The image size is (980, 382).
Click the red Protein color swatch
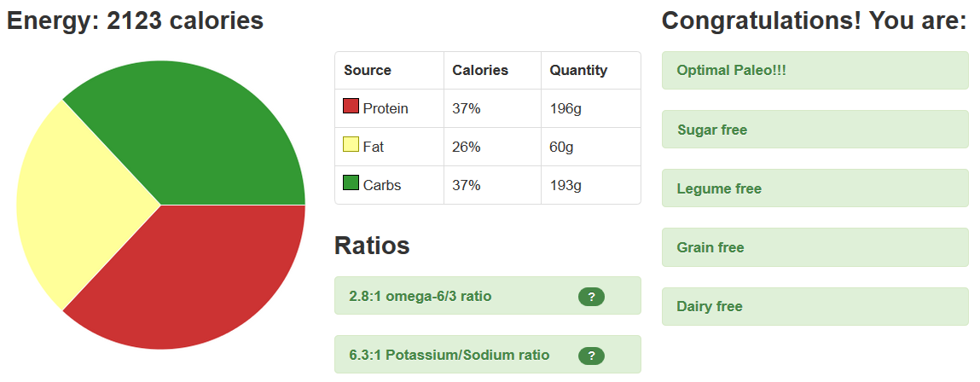point(351,107)
